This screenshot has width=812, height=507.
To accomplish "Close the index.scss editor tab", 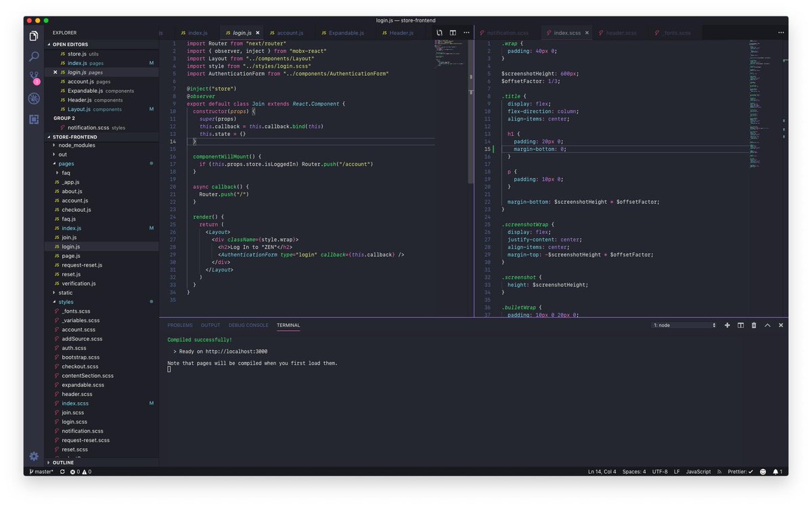I will [x=587, y=32].
